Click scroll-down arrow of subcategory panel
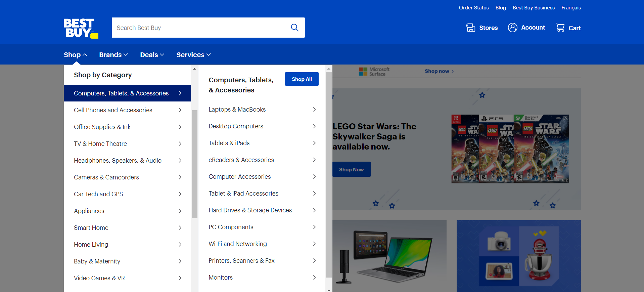Viewport: 644px width, 292px height. coord(329,290)
